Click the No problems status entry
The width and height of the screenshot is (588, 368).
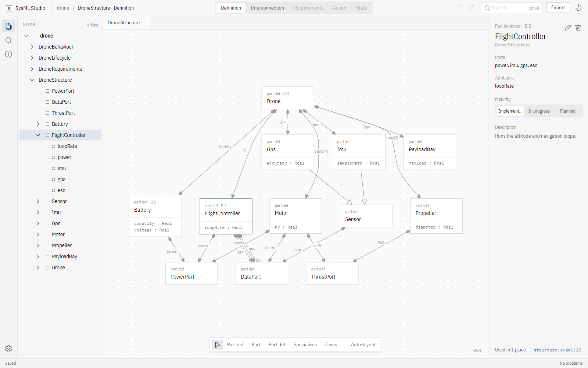point(571,363)
